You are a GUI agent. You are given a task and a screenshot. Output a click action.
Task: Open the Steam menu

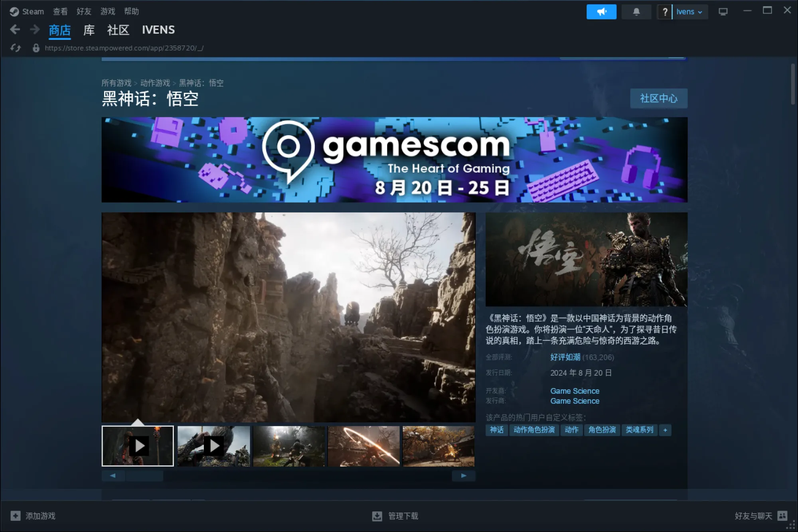pos(27,12)
